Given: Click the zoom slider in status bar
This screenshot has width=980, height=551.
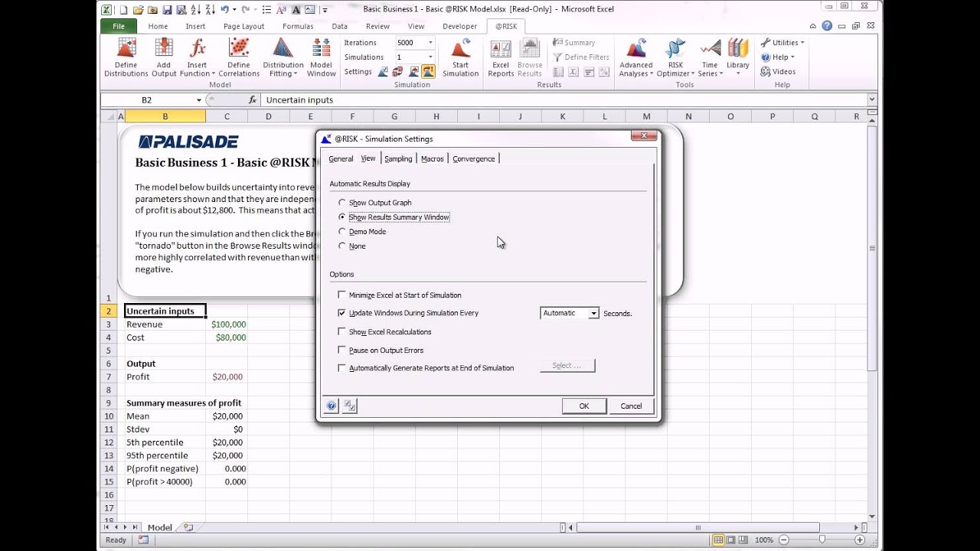Looking at the screenshot, I should 822,540.
